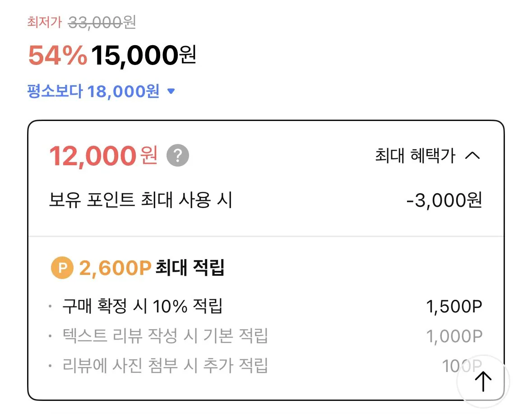Image resolution: width=532 pixels, height=414 pixels.
Task: Tap the -3,000원 point discount amount
Action: tap(444, 200)
